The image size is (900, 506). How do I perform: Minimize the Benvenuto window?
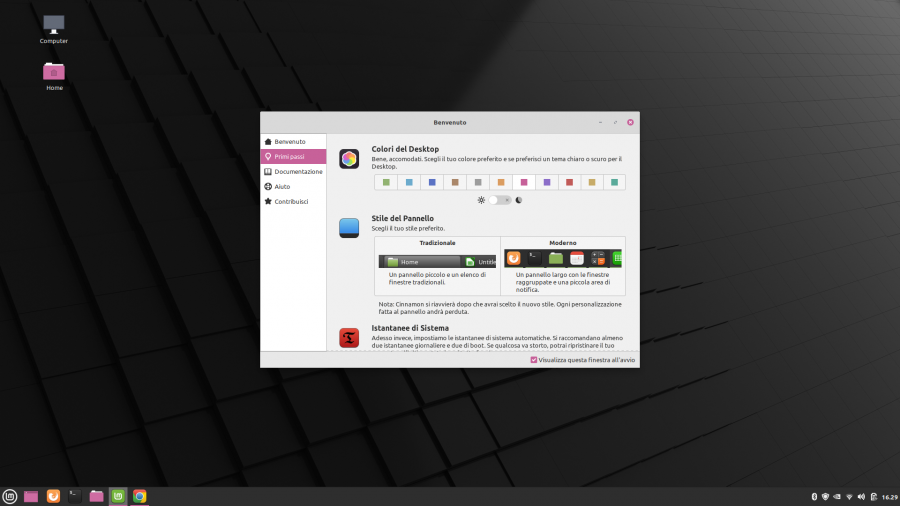click(600, 122)
